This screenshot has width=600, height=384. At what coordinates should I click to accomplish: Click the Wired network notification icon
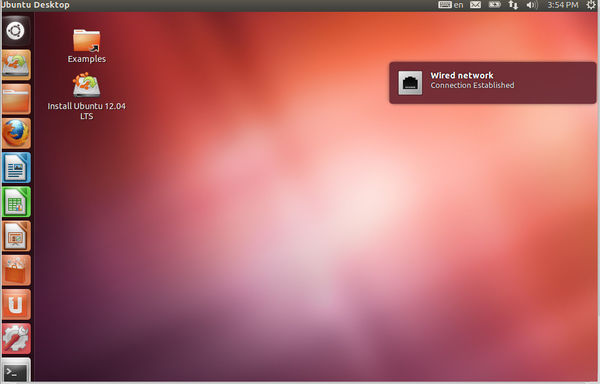[410, 83]
